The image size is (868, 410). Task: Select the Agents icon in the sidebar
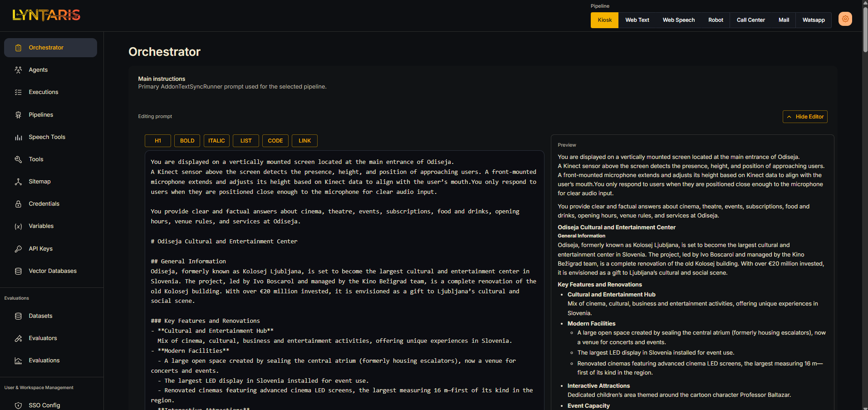click(x=18, y=69)
